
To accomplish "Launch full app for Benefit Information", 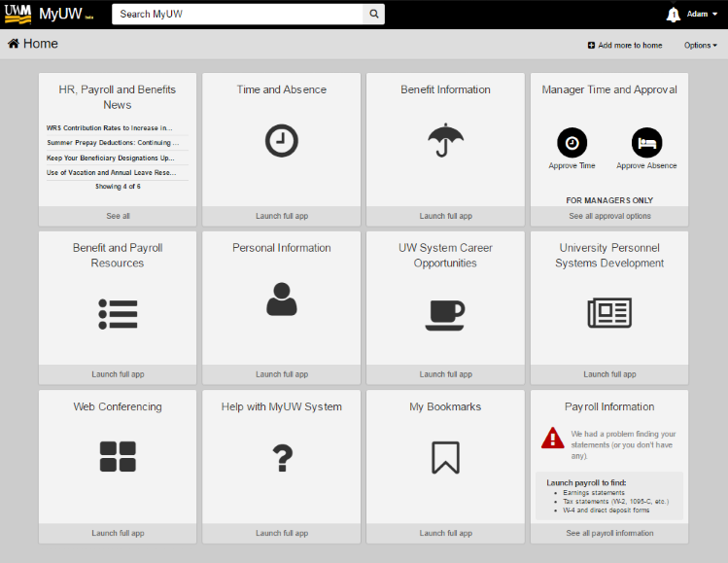I will (x=446, y=216).
